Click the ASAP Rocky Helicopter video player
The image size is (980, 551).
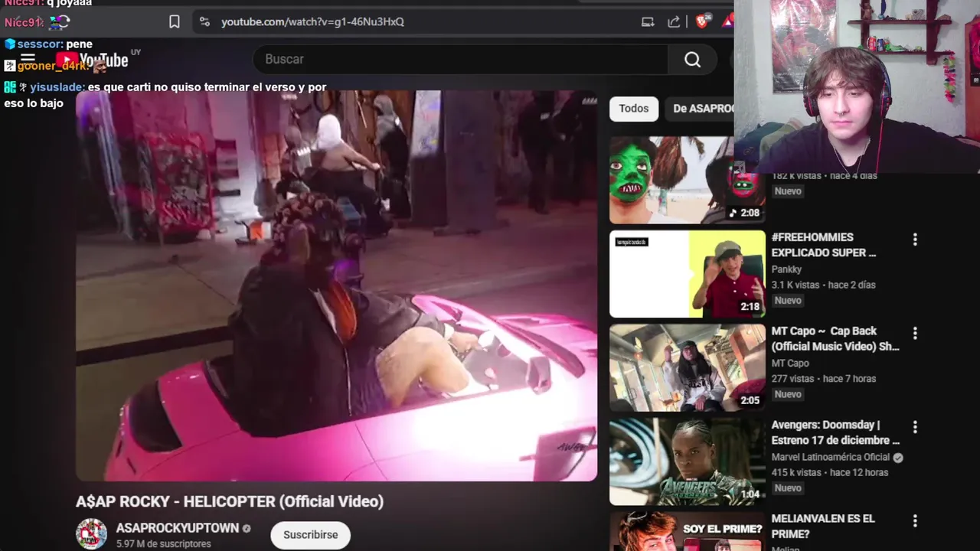(336, 285)
